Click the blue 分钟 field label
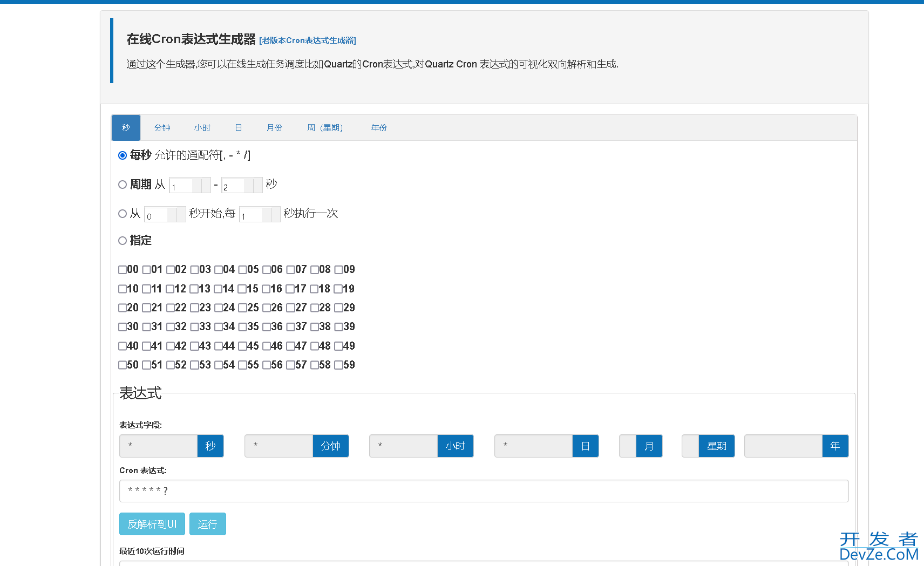The image size is (924, 566). [331, 446]
